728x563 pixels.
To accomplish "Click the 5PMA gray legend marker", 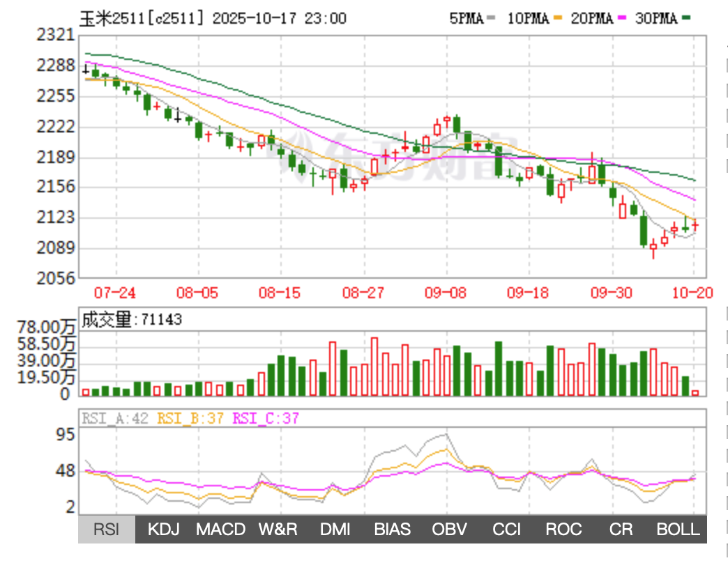I will [x=492, y=19].
